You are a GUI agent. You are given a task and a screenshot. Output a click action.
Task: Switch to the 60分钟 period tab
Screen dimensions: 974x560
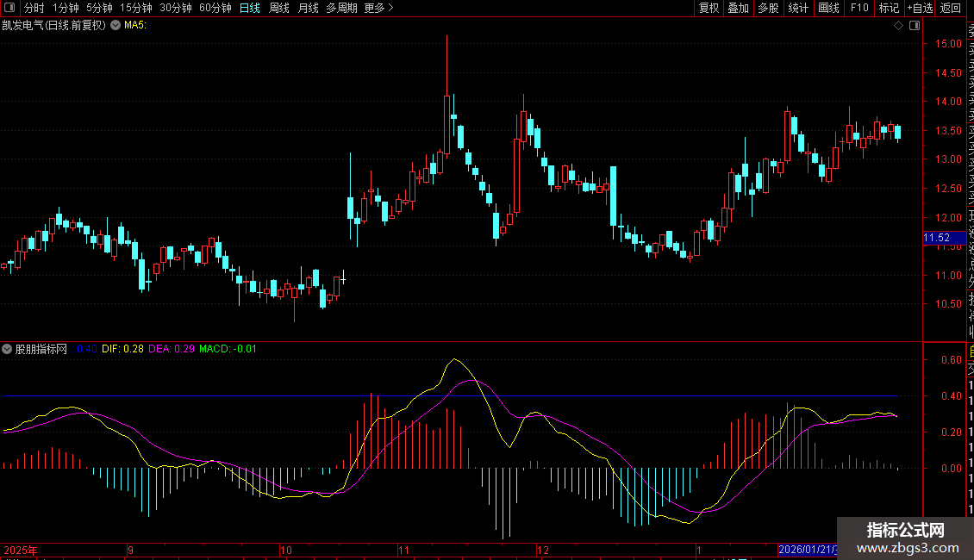tap(215, 9)
